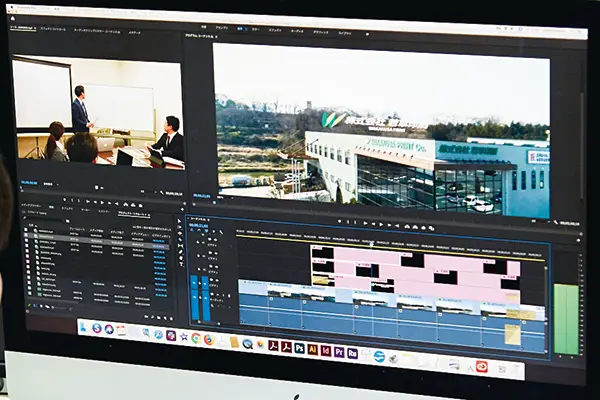
Task: Click the New Item icon in the Project panel
Action: pyautogui.click(x=165, y=318)
